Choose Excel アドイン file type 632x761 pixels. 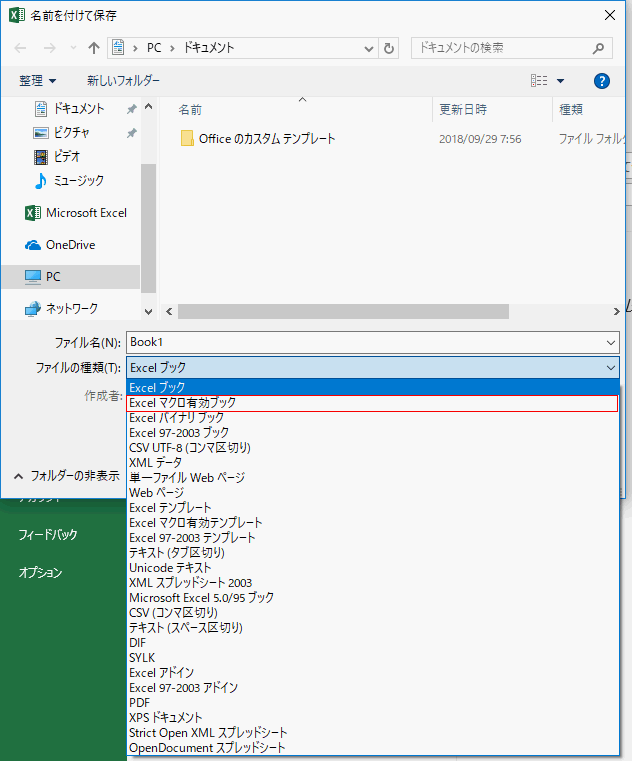point(373,673)
